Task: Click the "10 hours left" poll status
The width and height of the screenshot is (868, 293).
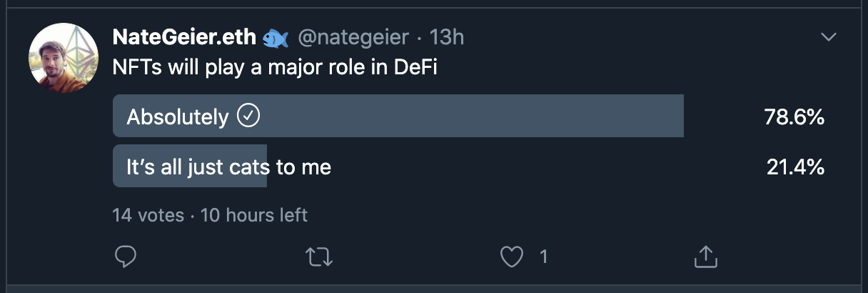Action: (x=254, y=214)
